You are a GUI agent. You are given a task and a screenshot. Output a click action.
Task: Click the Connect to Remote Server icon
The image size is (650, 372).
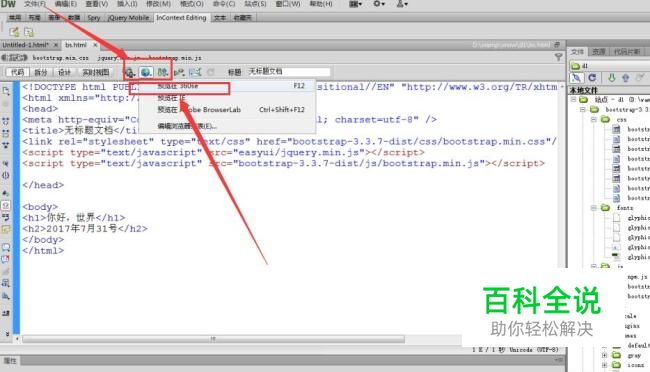(577, 78)
